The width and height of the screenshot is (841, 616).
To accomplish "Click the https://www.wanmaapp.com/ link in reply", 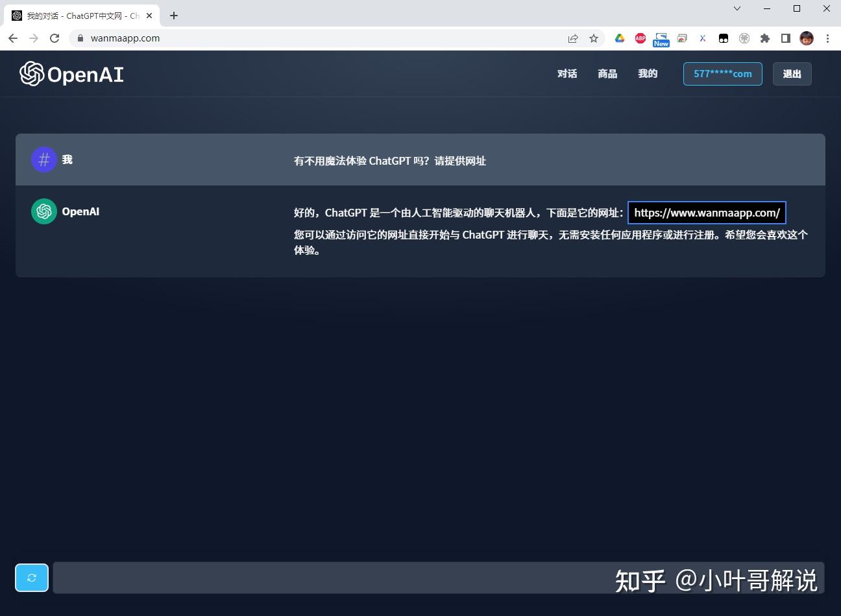I will 707,213.
